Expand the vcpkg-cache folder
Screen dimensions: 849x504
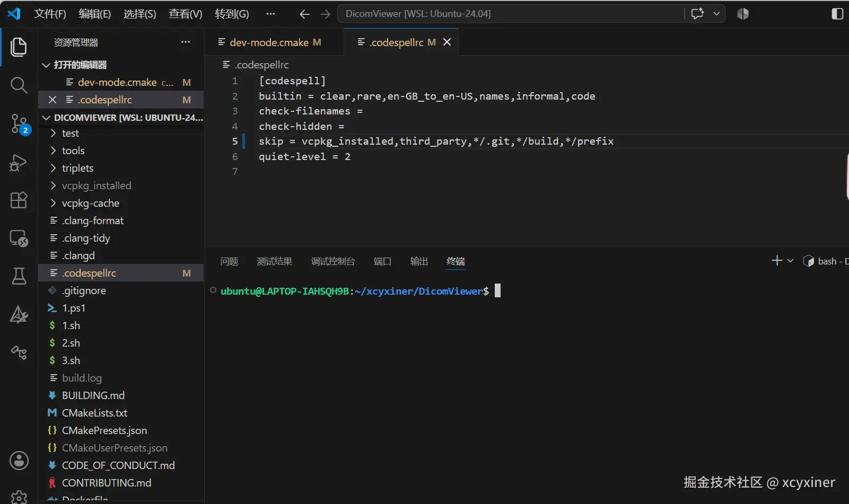tap(121, 203)
